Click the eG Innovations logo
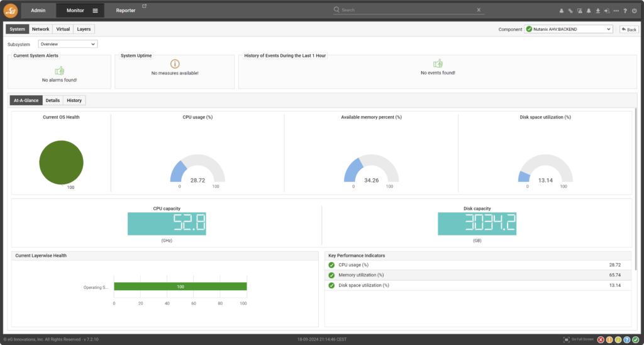The width and height of the screenshot is (644, 345). click(11, 11)
